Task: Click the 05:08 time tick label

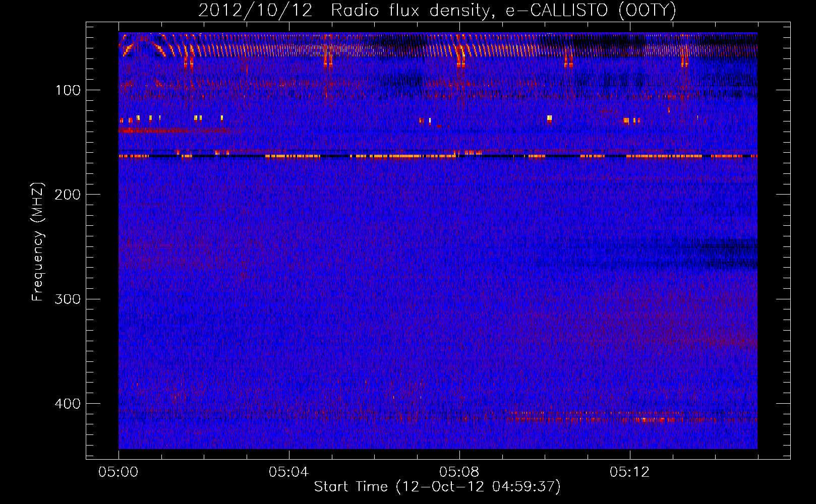Action: coord(459,472)
